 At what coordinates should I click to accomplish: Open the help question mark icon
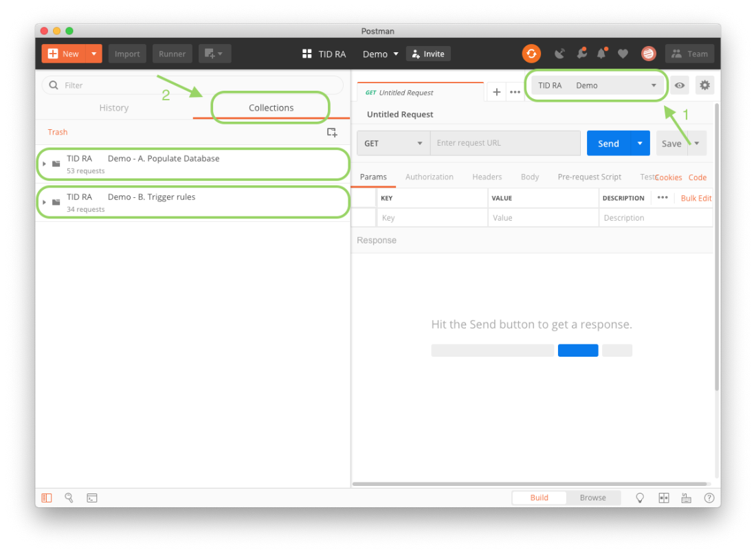click(709, 498)
